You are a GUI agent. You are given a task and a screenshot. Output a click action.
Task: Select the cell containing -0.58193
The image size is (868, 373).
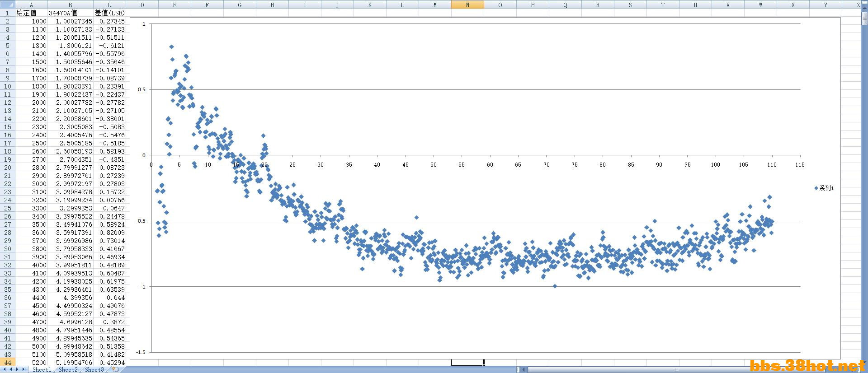coord(109,151)
